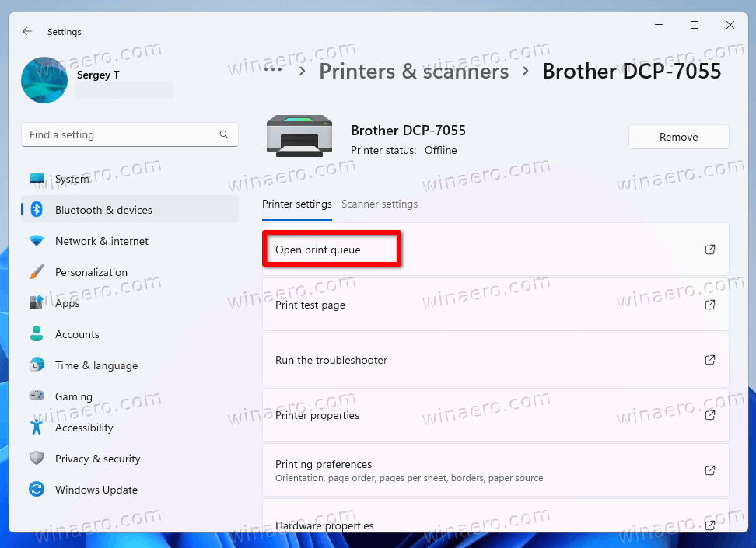Click the Brother DCP-7055 printer icon
This screenshot has width=756, height=548.
pos(299,136)
